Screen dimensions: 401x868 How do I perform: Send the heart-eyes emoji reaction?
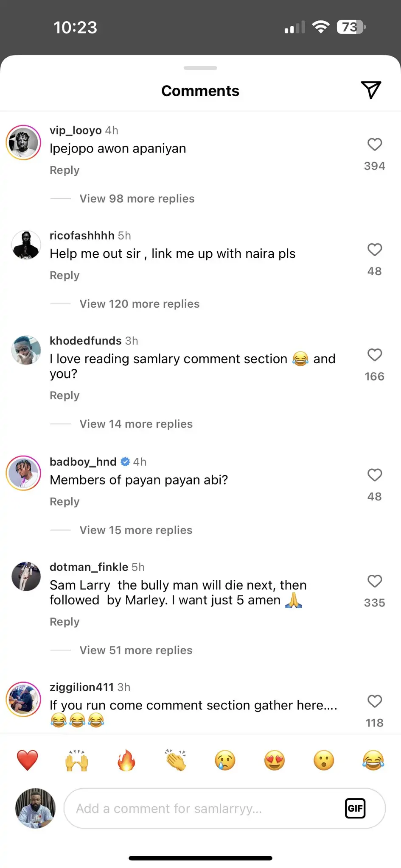tap(275, 760)
